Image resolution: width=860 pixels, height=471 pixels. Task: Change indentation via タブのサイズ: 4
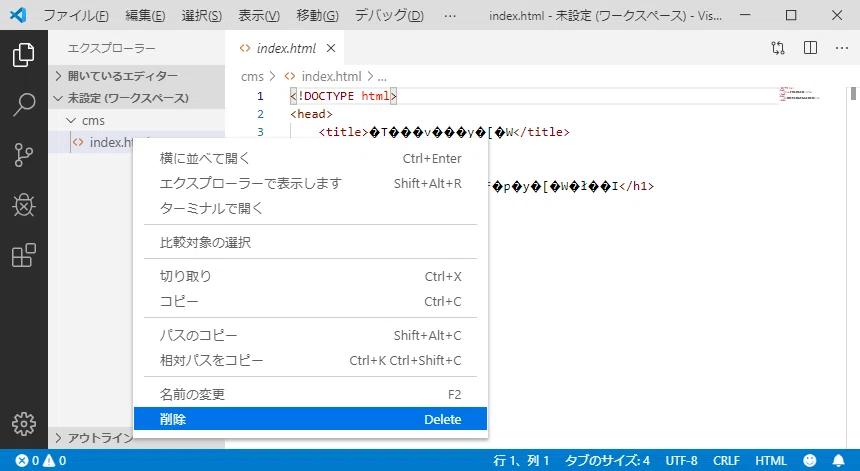pos(608,461)
